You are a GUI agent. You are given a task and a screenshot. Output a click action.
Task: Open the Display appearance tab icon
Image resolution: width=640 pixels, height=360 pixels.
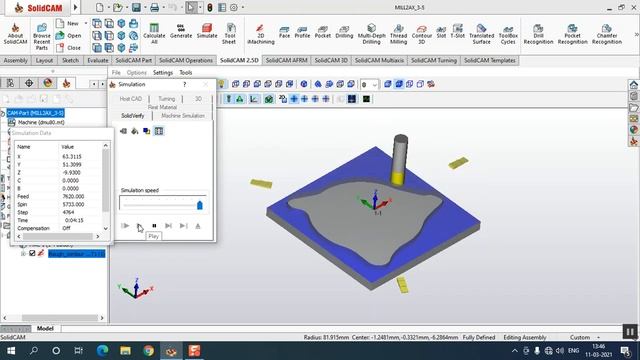click(48, 83)
